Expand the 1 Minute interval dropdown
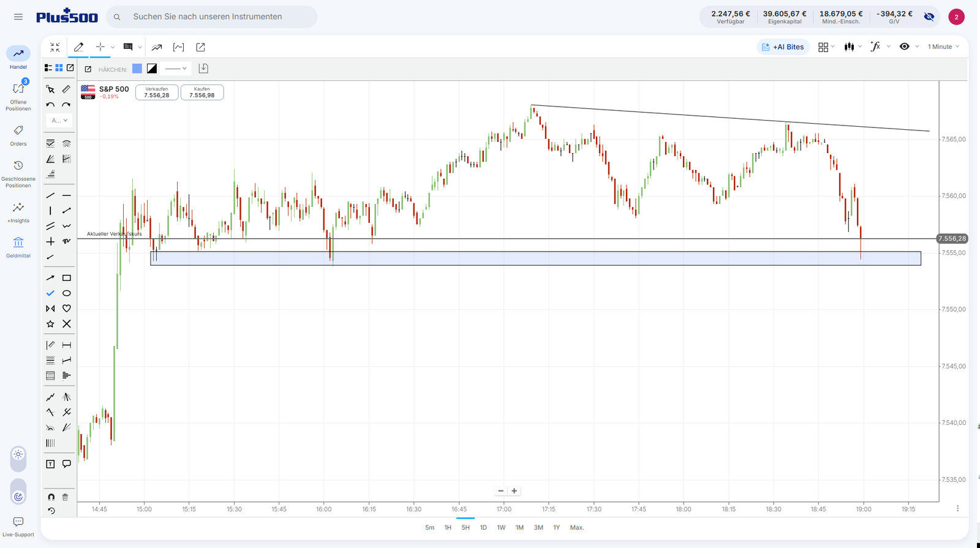This screenshot has height=548, width=980. click(x=943, y=47)
